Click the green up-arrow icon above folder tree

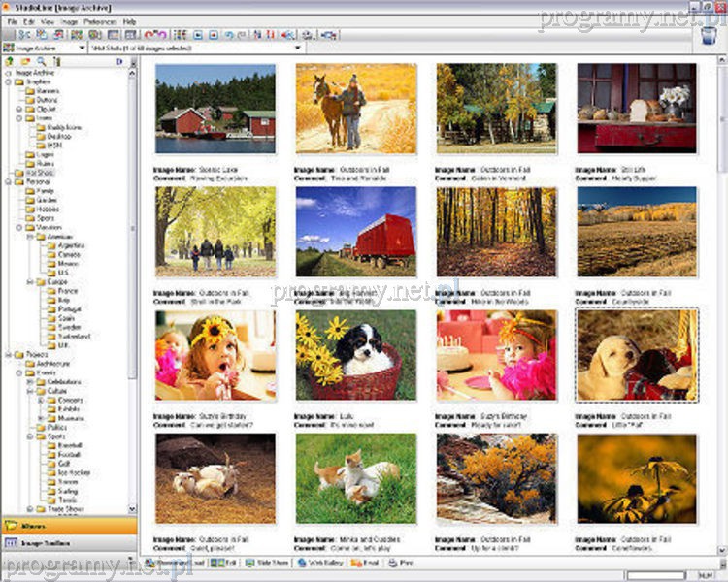pyautogui.click(x=9, y=61)
